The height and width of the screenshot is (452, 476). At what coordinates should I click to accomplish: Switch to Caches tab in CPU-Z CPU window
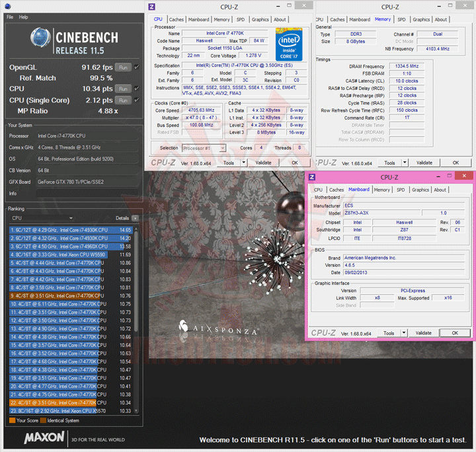(x=177, y=19)
